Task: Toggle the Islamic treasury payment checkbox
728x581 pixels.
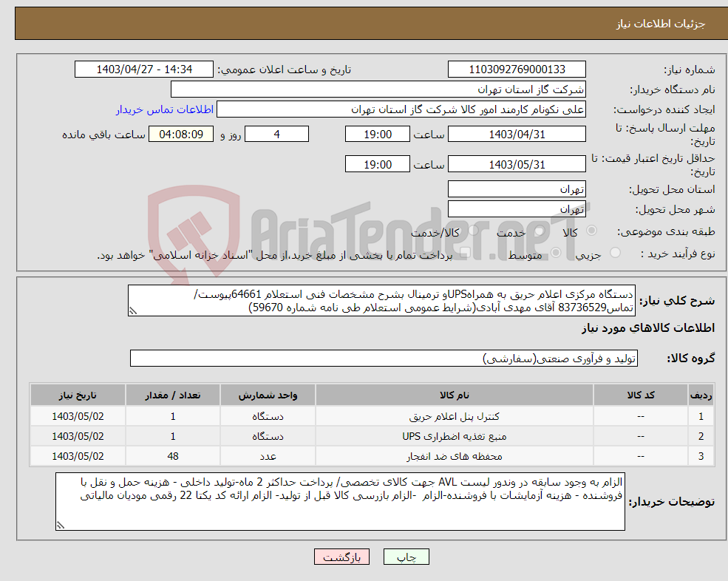Action: pyautogui.click(x=465, y=253)
